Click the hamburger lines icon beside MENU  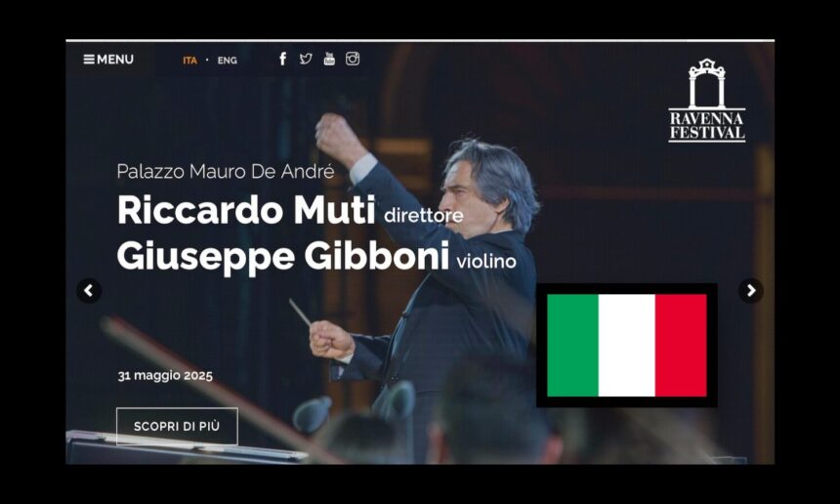coord(89,60)
